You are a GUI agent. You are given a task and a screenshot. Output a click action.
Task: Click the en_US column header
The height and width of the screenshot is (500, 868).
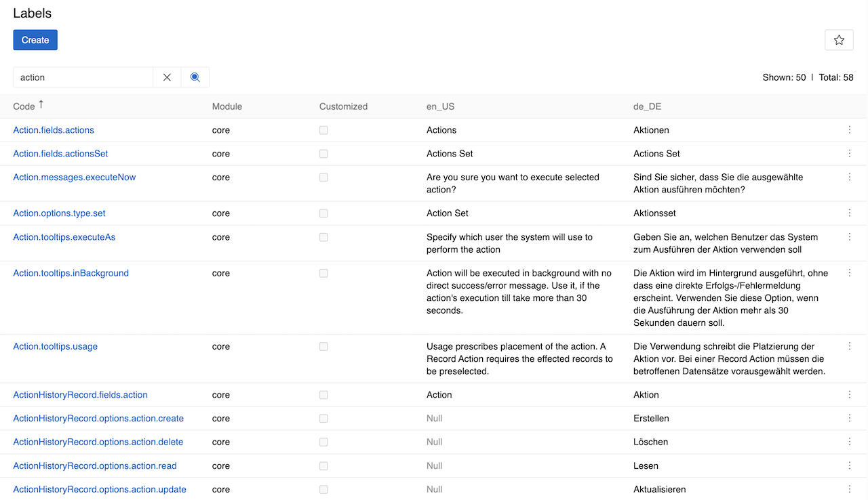click(441, 106)
